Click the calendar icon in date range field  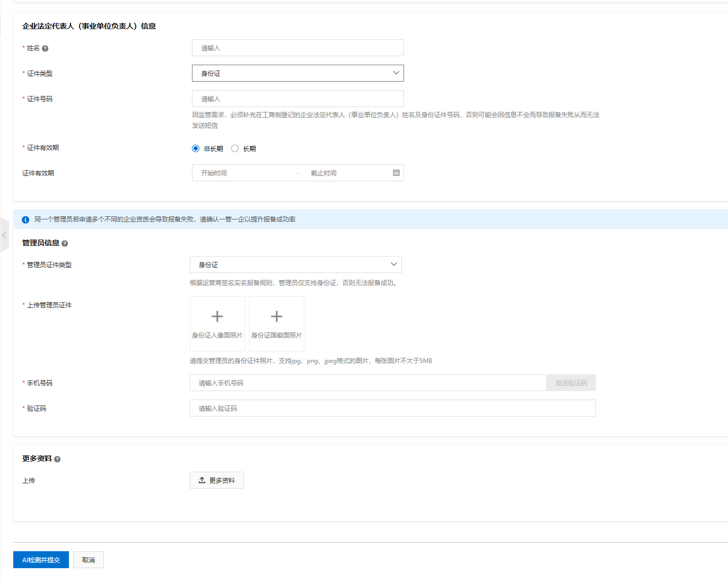(x=396, y=173)
